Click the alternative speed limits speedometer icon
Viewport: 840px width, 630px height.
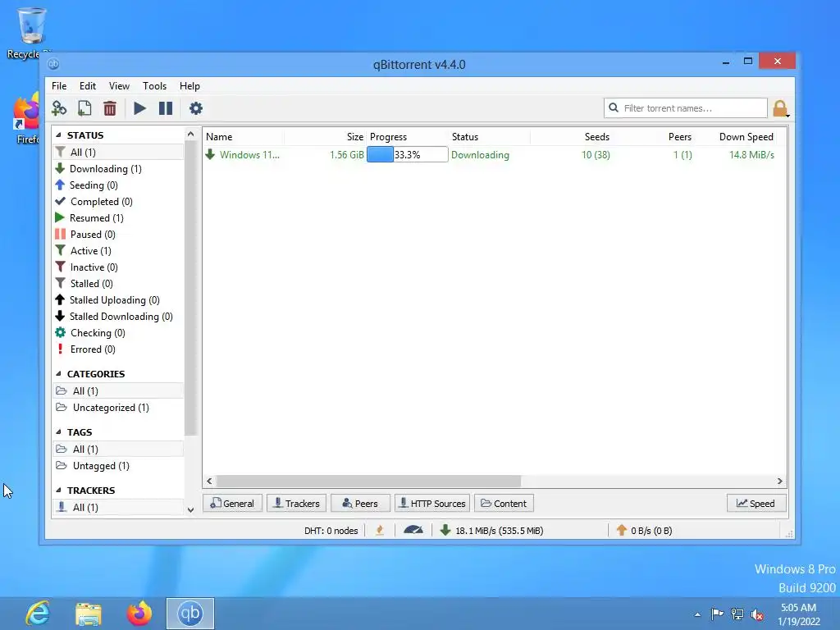pyautogui.click(x=413, y=531)
